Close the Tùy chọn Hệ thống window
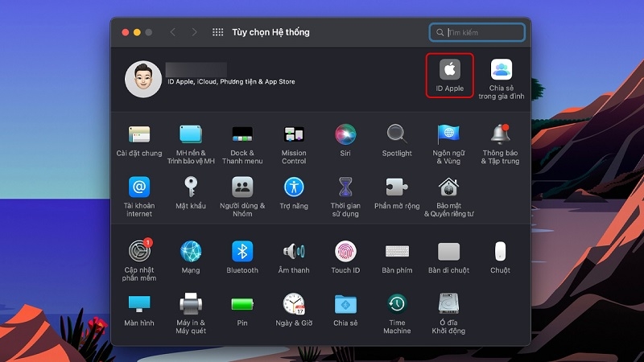This screenshot has height=362, width=644. [x=126, y=32]
